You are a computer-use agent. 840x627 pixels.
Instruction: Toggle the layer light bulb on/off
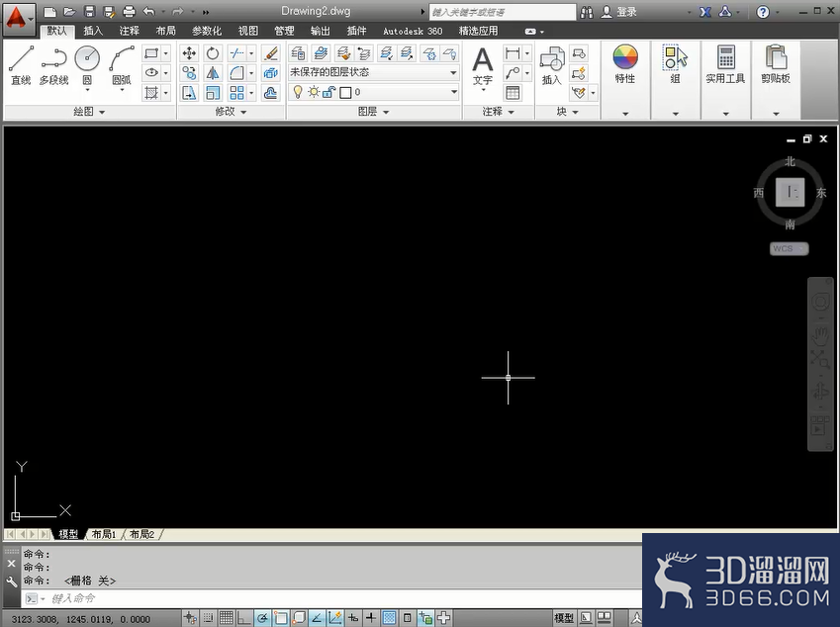pos(298,92)
